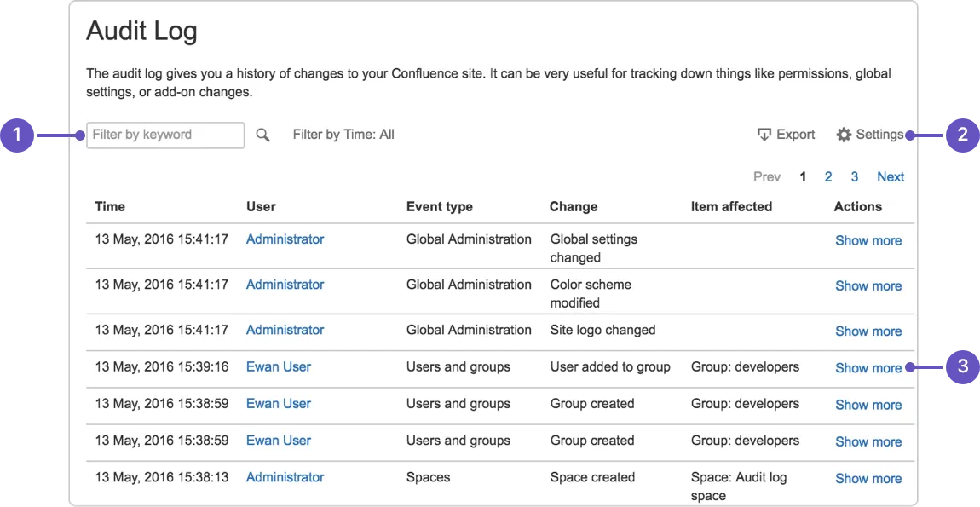This screenshot has width=980, height=507.
Task: Show more for Site logo changed row
Action: coord(868,331)
